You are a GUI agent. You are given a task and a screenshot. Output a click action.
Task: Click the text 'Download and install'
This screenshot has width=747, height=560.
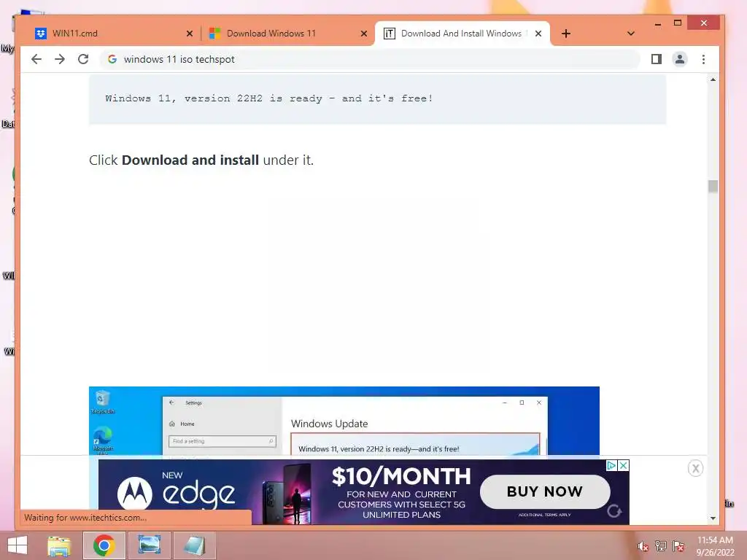pyautogui.click(x=190, y=160)
